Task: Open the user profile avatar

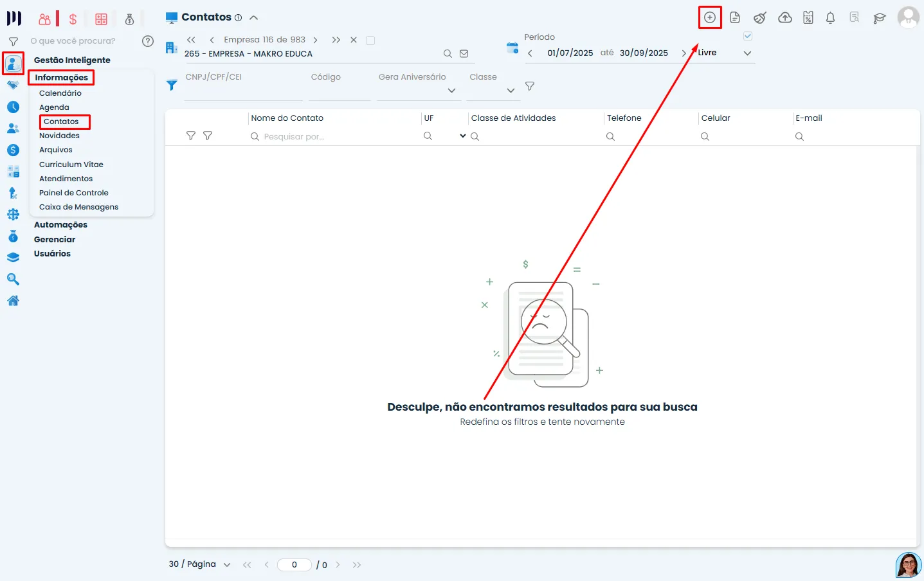Action: [x=909, y=17]
